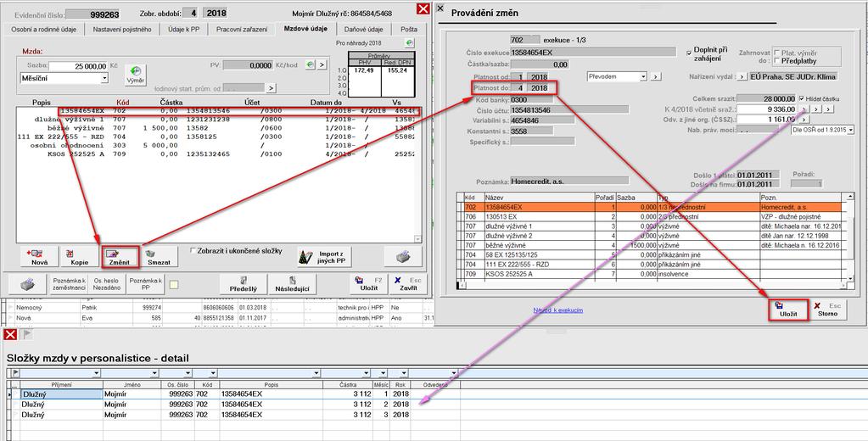The width and height of the screenshot is (868, 441).
Task: Select 130513 EX row in execution table
Action: (x=653, y=217)
